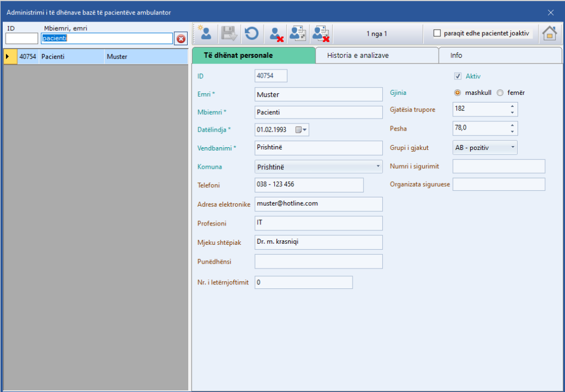Increase Gjatësia trupore with the up arrow
Image resolution: width=565 pixels, height=392 pixels.
[x=513, y=106]
